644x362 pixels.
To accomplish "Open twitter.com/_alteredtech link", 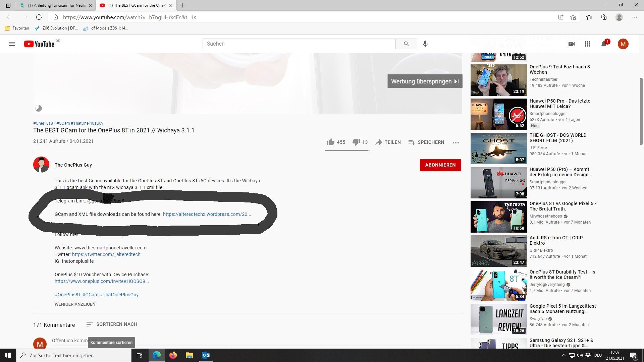I will (106, 254).
